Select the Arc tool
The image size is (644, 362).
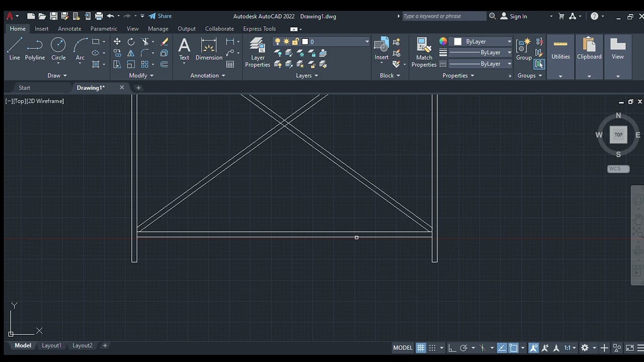click(80, 49)
